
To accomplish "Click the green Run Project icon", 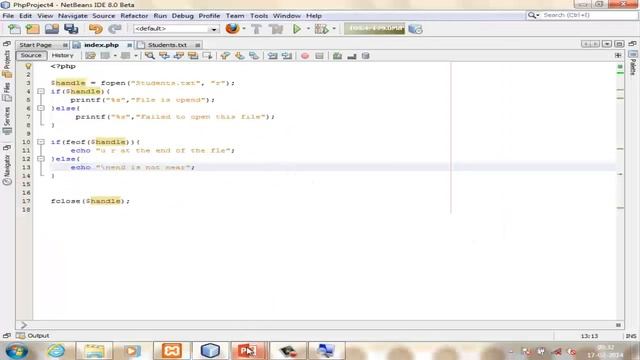I will click(x=297, y=29).
